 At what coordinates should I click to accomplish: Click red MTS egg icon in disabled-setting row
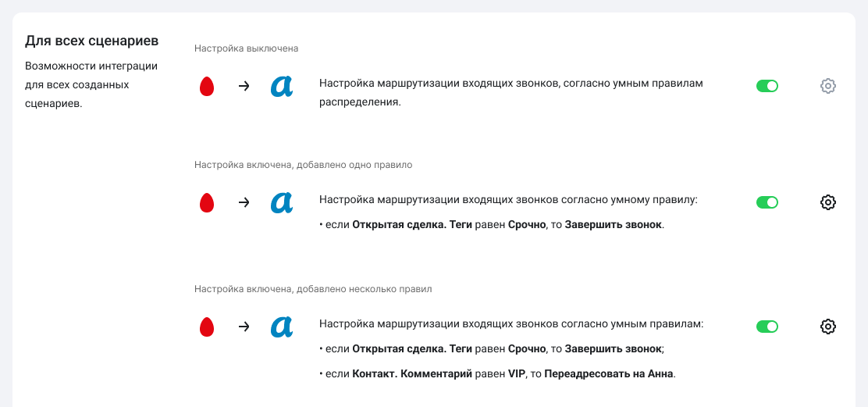(x=206, y=86)
